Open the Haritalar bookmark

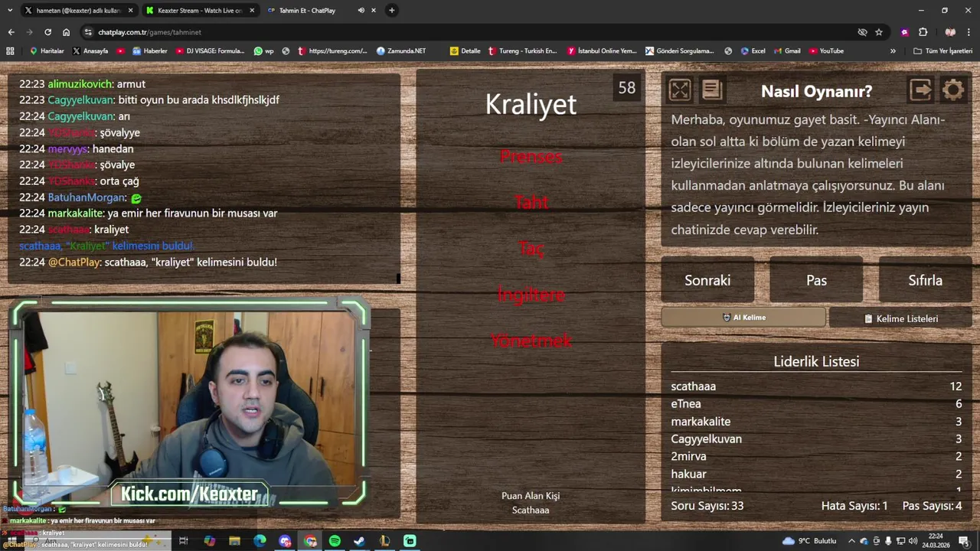pyautogui.click(x=47, y=51)
